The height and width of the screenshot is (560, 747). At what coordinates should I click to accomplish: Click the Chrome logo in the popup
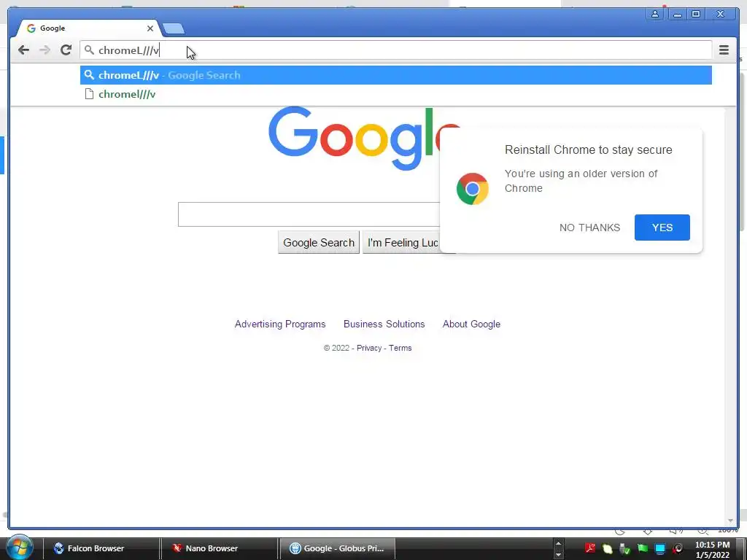472,189
